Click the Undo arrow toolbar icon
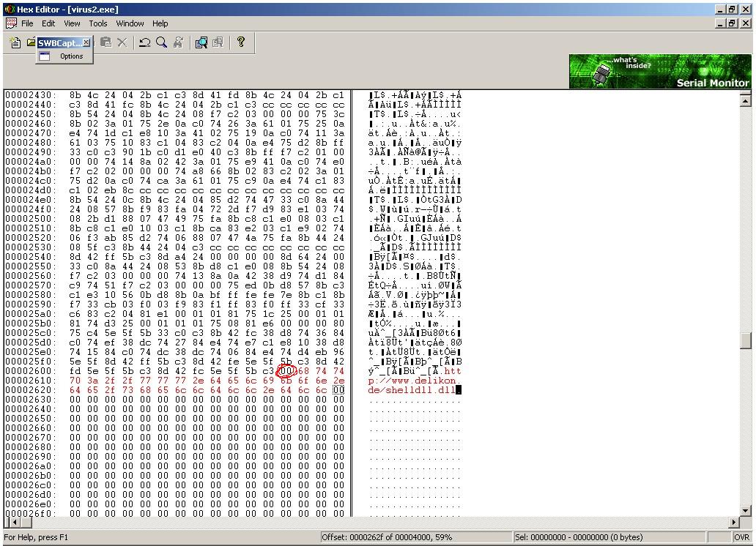The image size is (756, 546). [x=145, y=43]
